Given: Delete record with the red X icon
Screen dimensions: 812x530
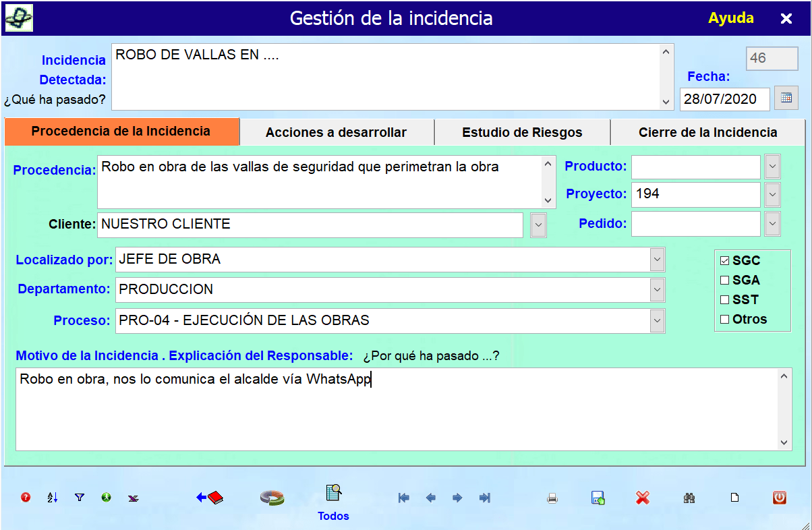Looking at the screenshot, I should click(642, 498).
